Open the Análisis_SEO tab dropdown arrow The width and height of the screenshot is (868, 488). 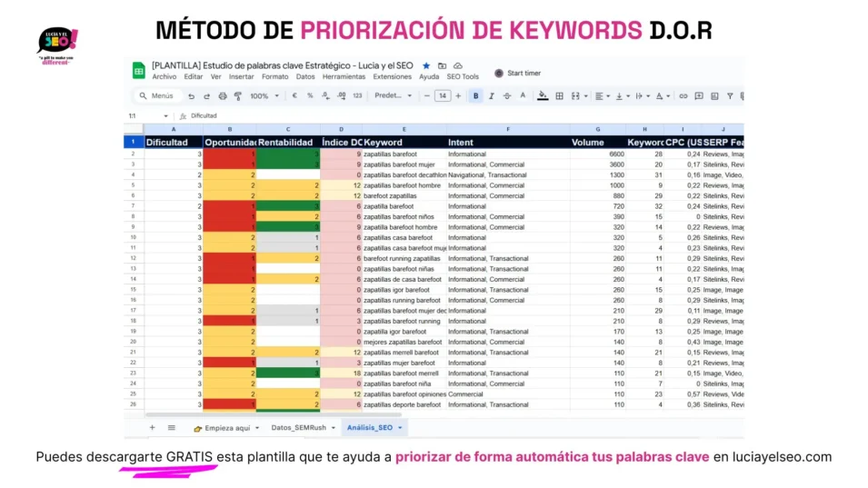(x=400, y=428)
